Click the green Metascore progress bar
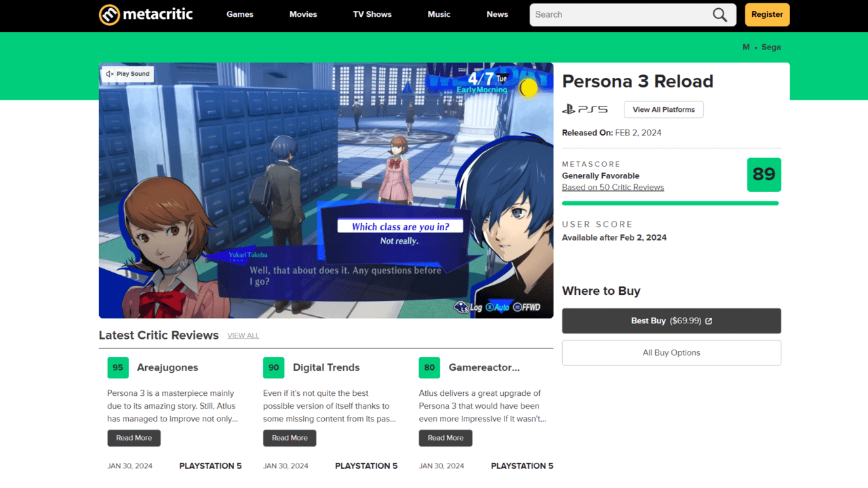868x488 pixels. pos(671,203)
